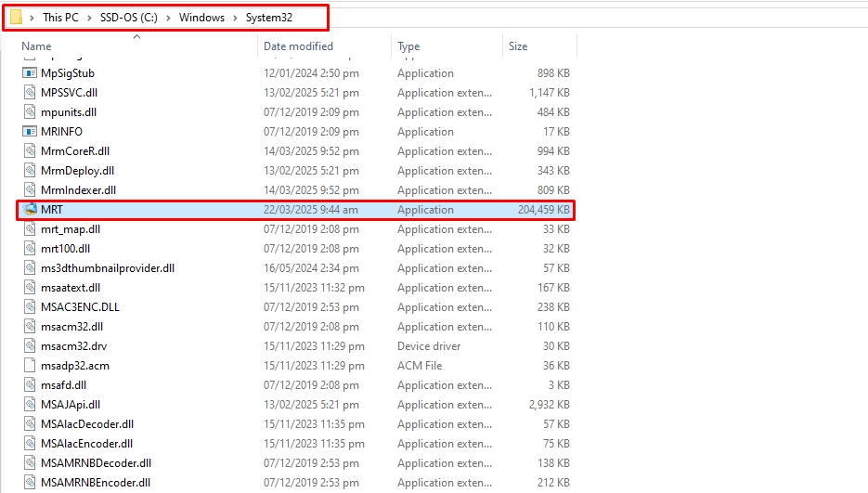The height and width of the screenshot is (493, 868).
Task: Click the MpSigStub application icon
Action: 30,73
